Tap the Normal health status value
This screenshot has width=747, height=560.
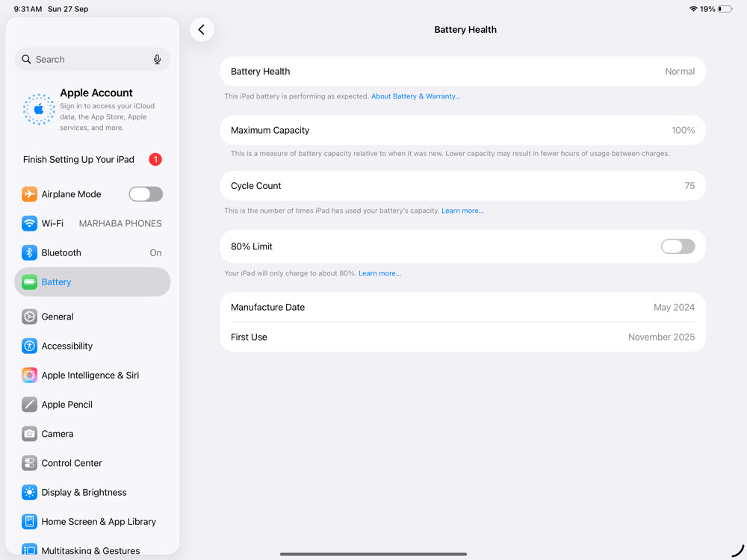coord(680,72)
